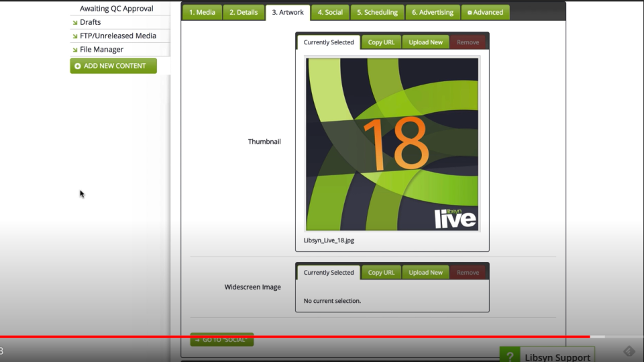Click Copy URL in the Thumbnail panel
Viewport: 644px width, 362px height.
(x=381, y=42)
